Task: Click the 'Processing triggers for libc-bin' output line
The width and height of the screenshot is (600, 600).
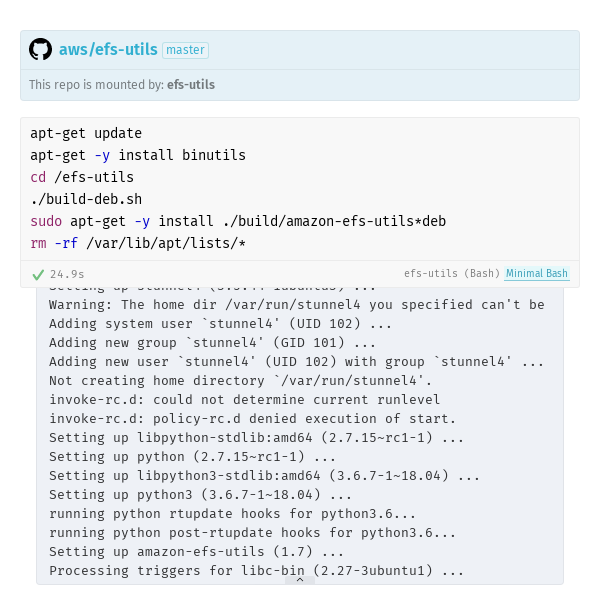Action: pyautogui.click(x=256, y=571)
